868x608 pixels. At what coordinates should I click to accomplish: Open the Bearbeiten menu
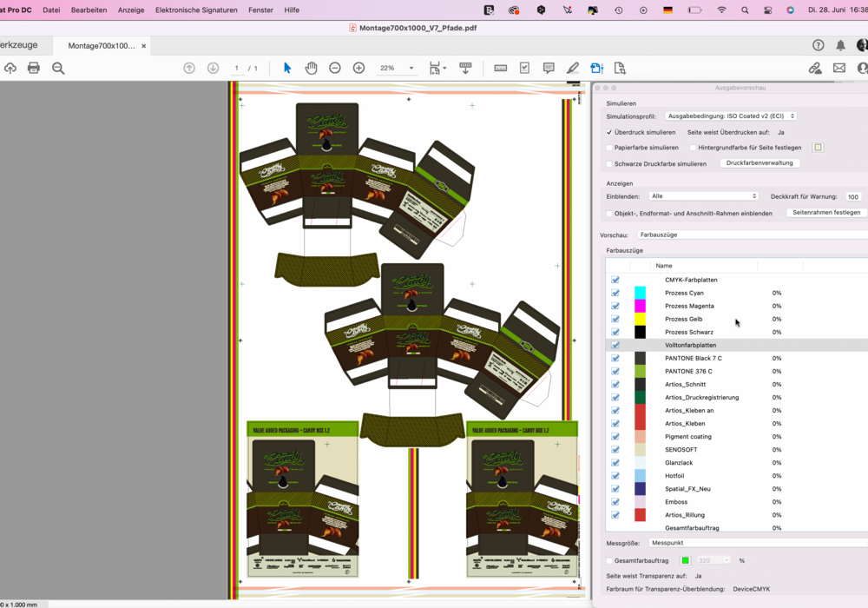pos(89,10)
